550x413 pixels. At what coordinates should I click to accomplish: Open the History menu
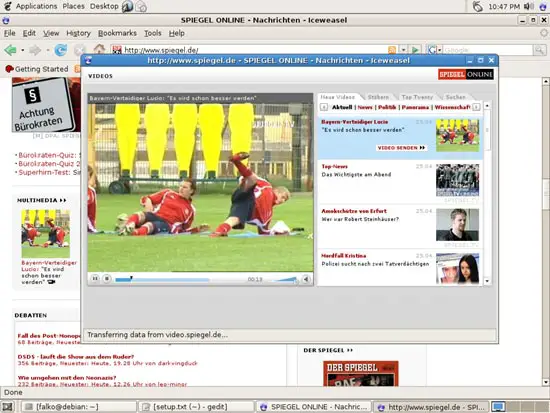[78, 33]
